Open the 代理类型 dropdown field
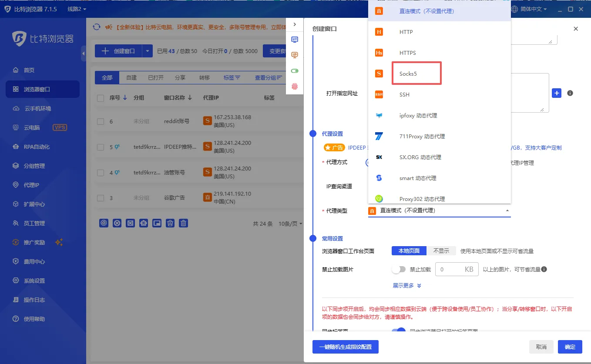 (x=440, y=210)
